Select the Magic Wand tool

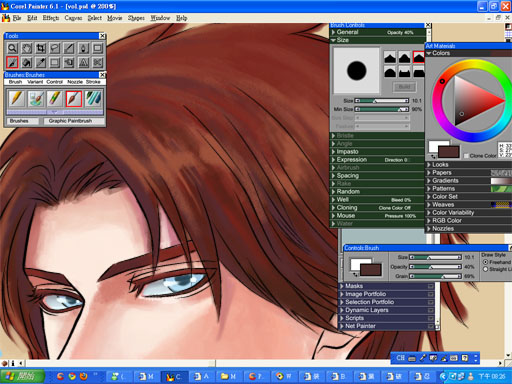pyautogui.click(x=69, y=48)
